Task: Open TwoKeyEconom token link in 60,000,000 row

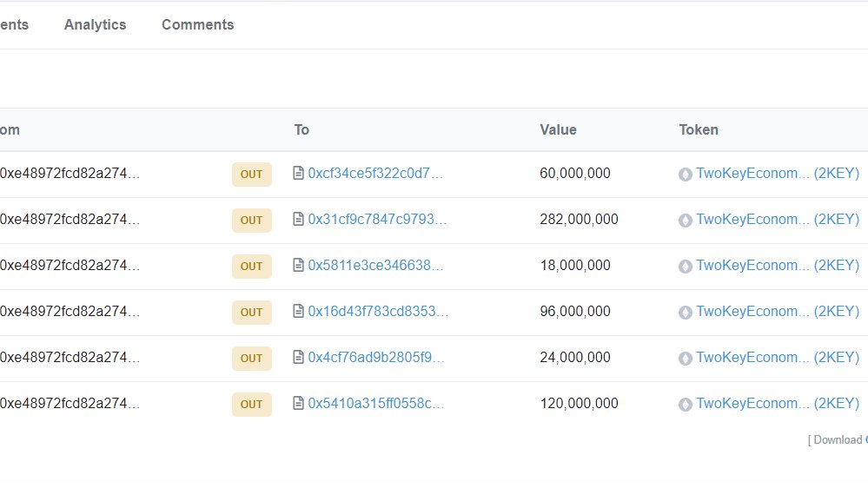Action: click(x=778, y=173)
